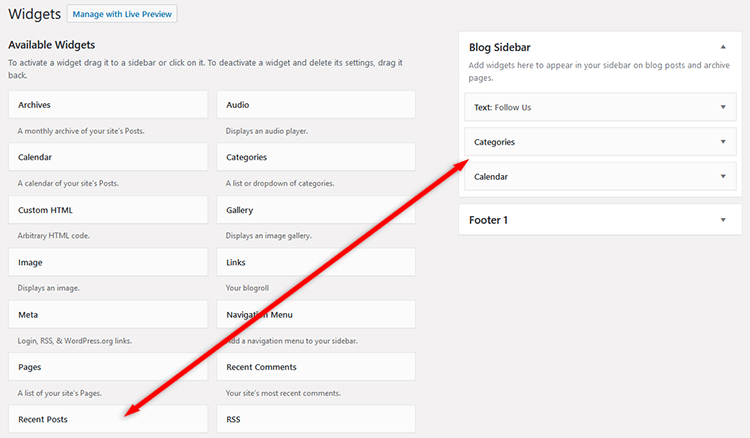
Task: Select the Archives available widget
Action: (x=108, y=105)
